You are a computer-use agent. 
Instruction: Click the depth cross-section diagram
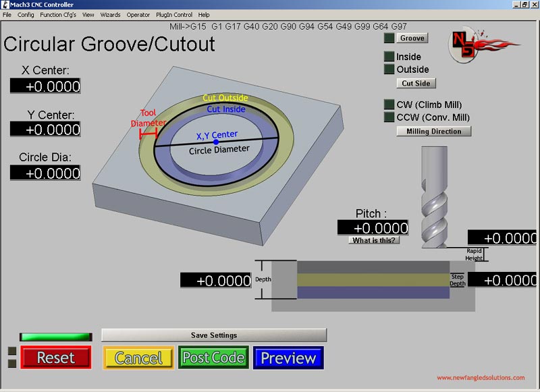(x=373, y=285)
